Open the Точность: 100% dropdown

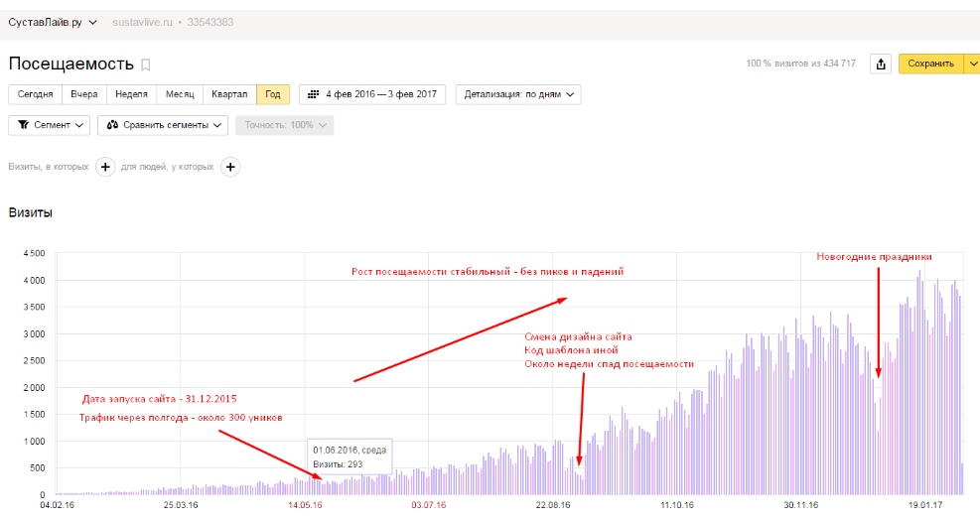(284, 125)
